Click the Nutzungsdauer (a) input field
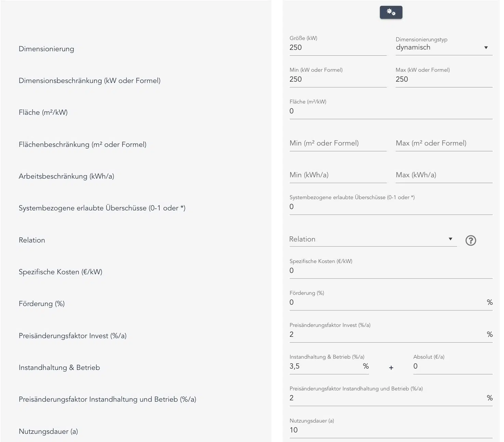The height and width of the screenshot is (442, 504). click(x=390, y=430)
